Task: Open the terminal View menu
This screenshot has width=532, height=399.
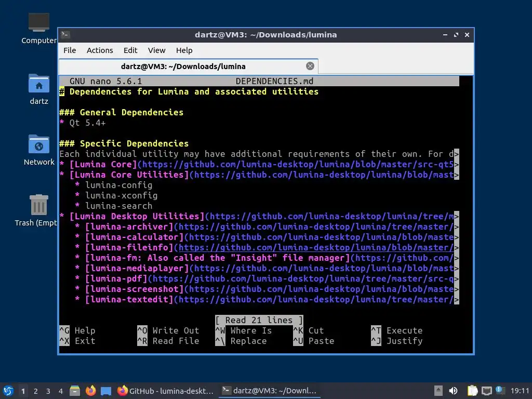Action: [x=156, y=50]
